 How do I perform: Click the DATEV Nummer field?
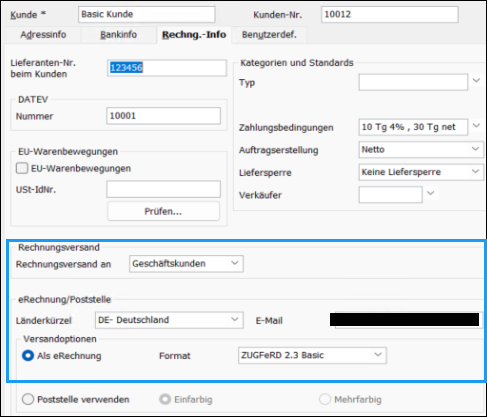[x=163, y=116]
